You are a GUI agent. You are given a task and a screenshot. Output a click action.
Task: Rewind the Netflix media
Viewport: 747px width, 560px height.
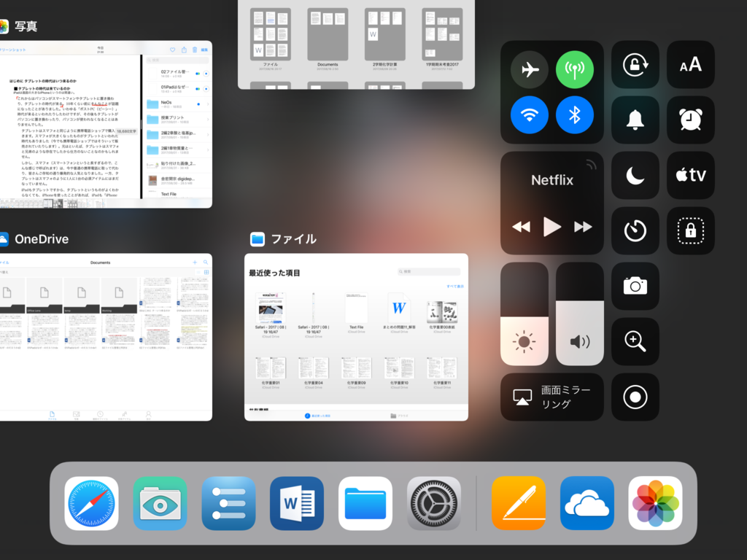[x=521, y=227]
